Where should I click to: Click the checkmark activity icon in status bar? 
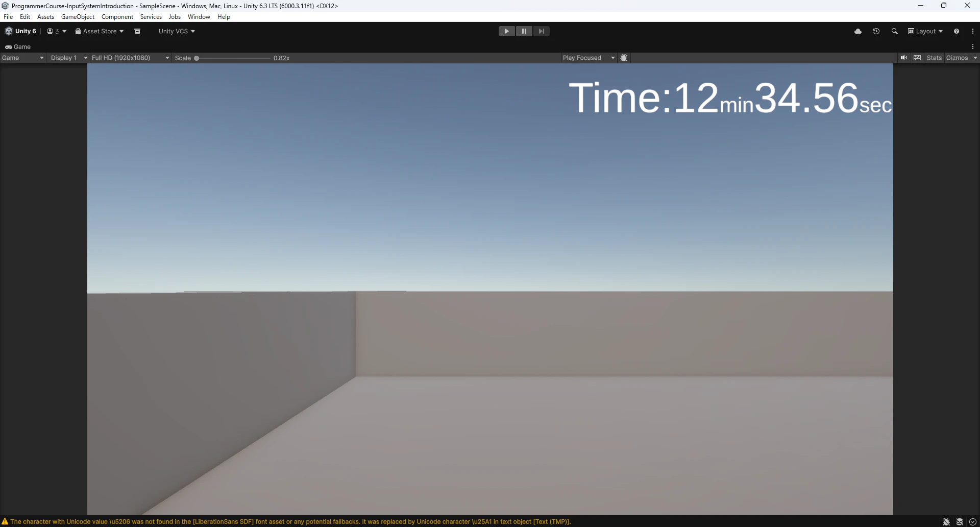point(973,521)
